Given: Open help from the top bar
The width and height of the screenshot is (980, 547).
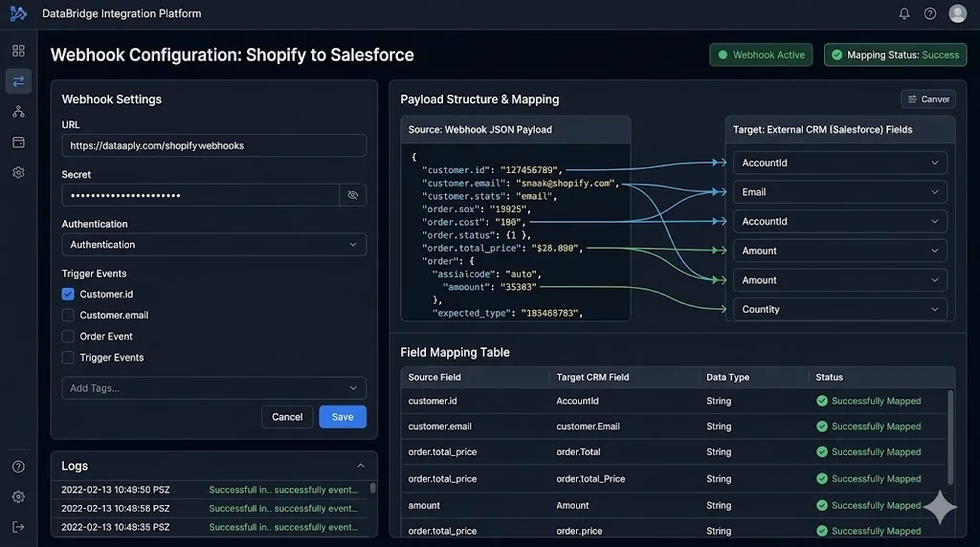Looking at the screenshot, I should pos(930,13).
